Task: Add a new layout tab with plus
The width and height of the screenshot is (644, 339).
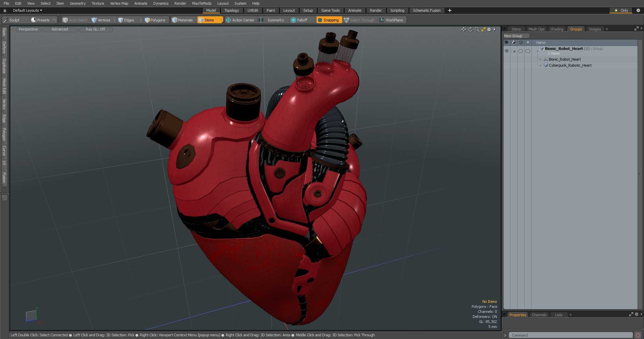Action: click(x=450, y=10)
